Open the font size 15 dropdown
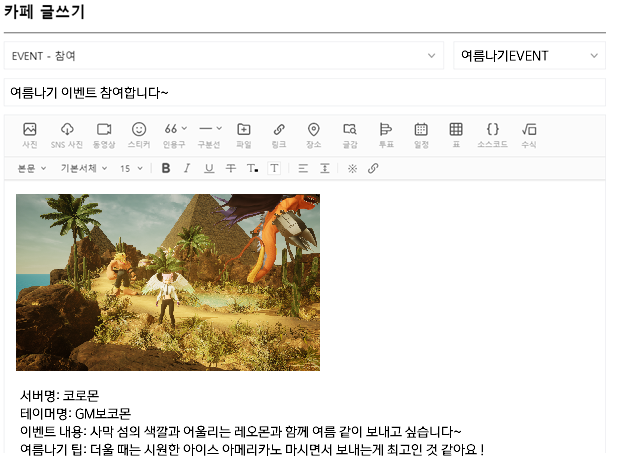This screenshot has width=617, height=474. click(x=132, y=169)
